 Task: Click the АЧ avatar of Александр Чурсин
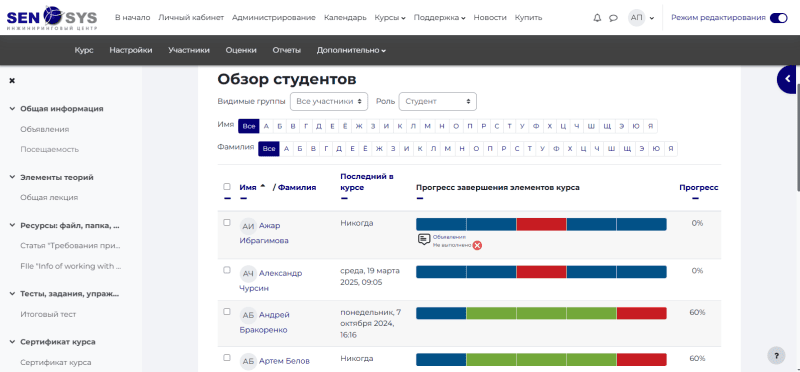point(248,274)
